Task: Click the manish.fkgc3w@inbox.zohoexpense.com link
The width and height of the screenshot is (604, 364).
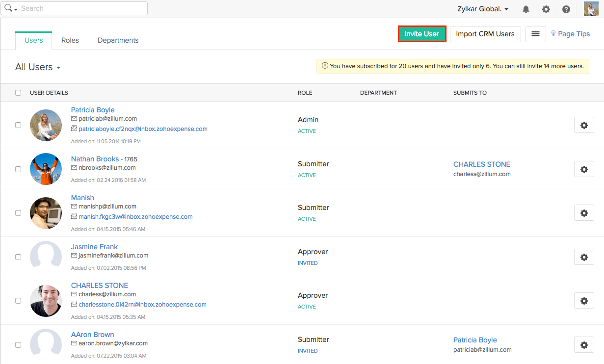Action: point(135,216)
